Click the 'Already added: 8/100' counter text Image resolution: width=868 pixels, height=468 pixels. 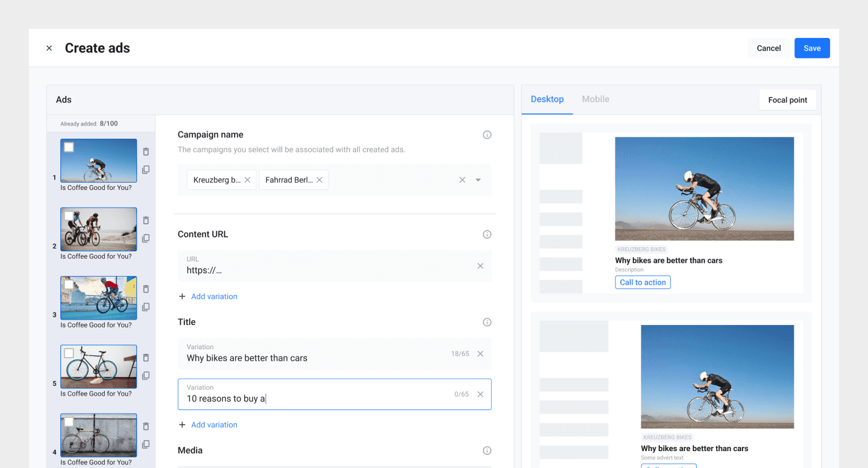tap(89, 124)
